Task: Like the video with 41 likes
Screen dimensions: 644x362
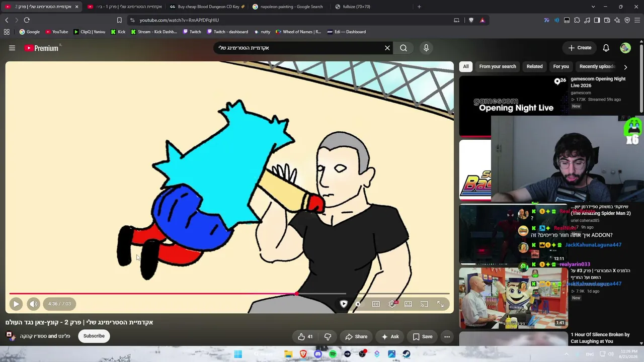Action: pyautogui.click(x=305, y=336)
